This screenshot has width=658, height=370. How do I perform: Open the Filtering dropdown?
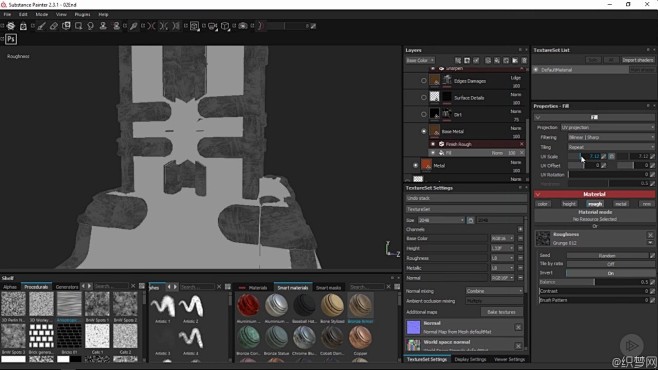pos(611,137)
